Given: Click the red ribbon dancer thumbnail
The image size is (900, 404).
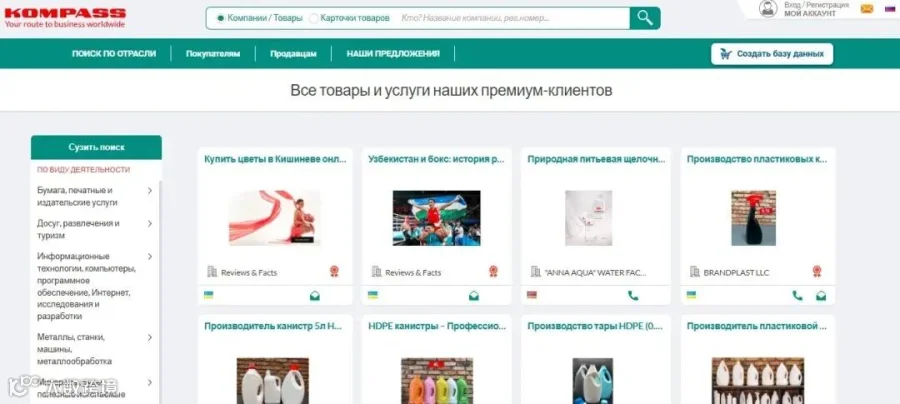Looking at the screenshot, I should [x=274, y=218].
